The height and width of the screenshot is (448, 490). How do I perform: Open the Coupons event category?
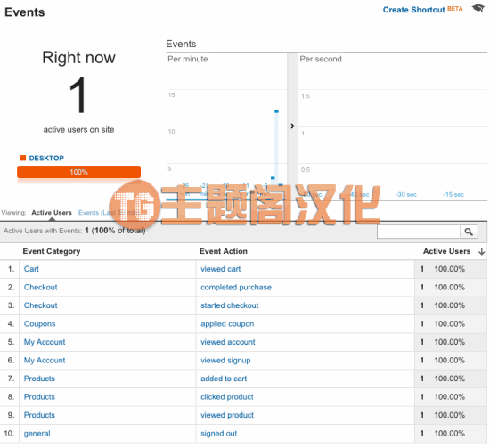click(x=40, y=324)
